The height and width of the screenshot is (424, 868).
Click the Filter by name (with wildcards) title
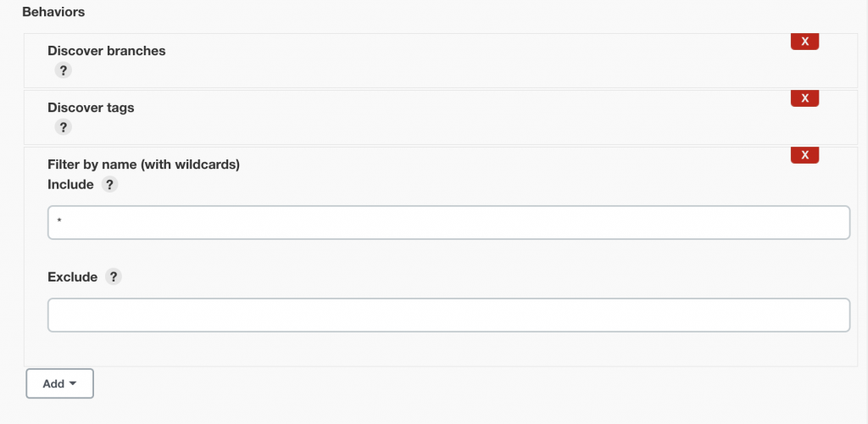pos(143,165)
